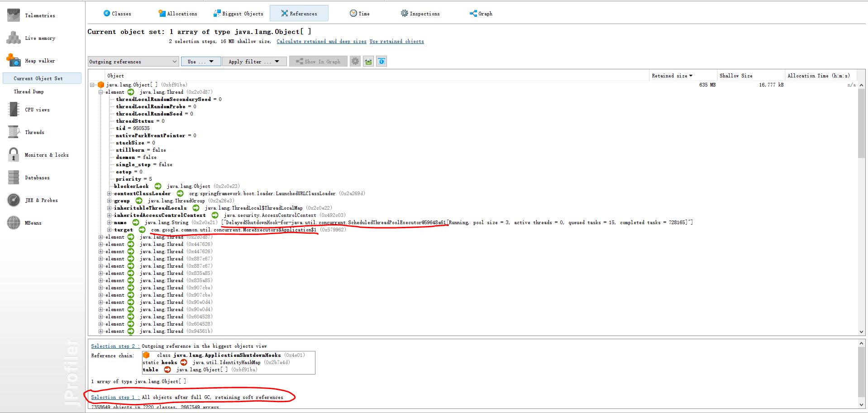Click the export view icon in toolbar
This screenshot has height=413, width=868.
tap(368, 62)
